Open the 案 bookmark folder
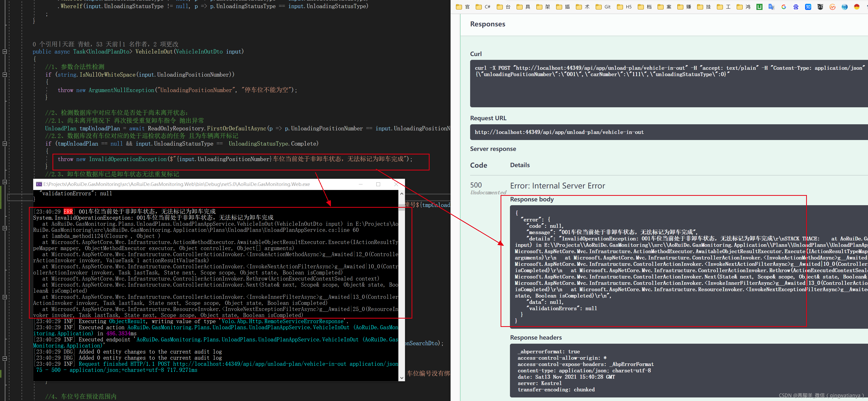Viewport: 868px width, 401px height. [x=665, y=7]
